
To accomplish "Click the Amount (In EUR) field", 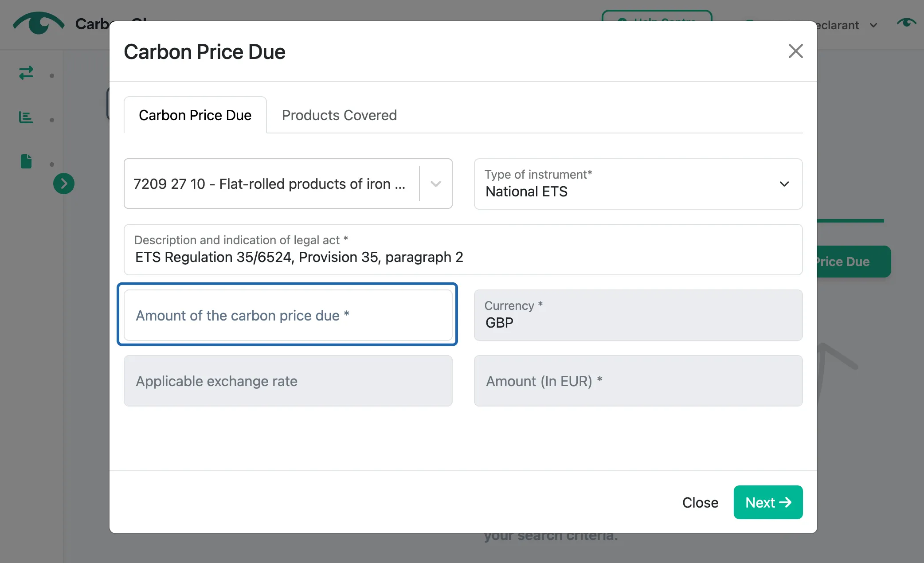I will (x=638, y=381).
